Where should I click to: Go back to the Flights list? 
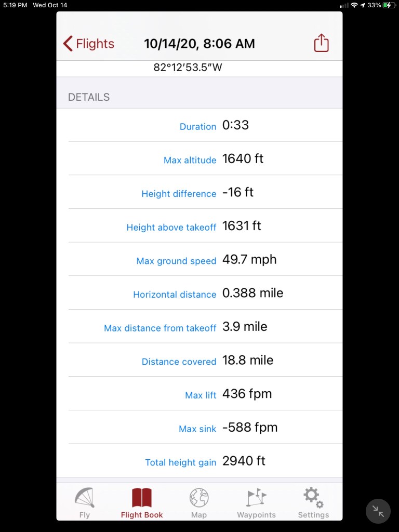tap(89, 44)
